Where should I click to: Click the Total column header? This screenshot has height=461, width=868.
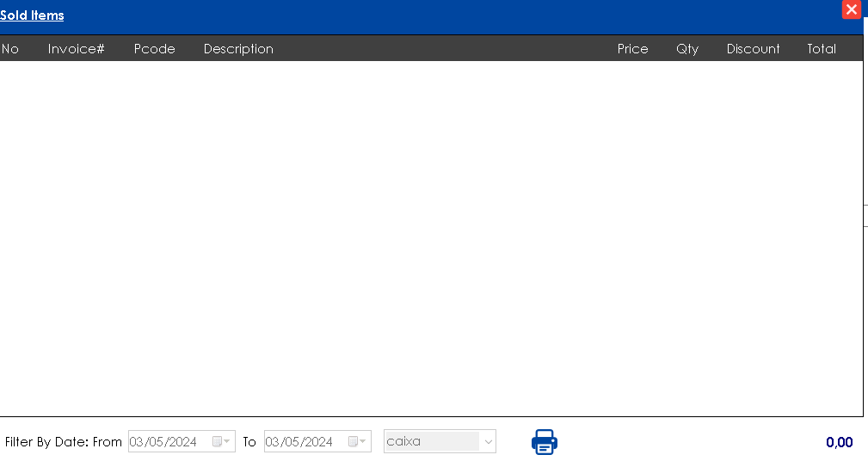pyautogui.click(x=821, y=49)
